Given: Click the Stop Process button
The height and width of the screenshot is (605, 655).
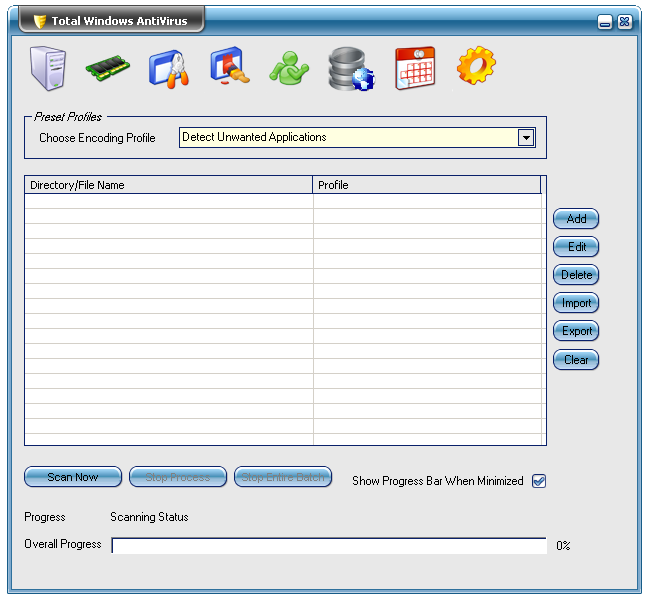Looking at the screenshot, I should 178,477.
